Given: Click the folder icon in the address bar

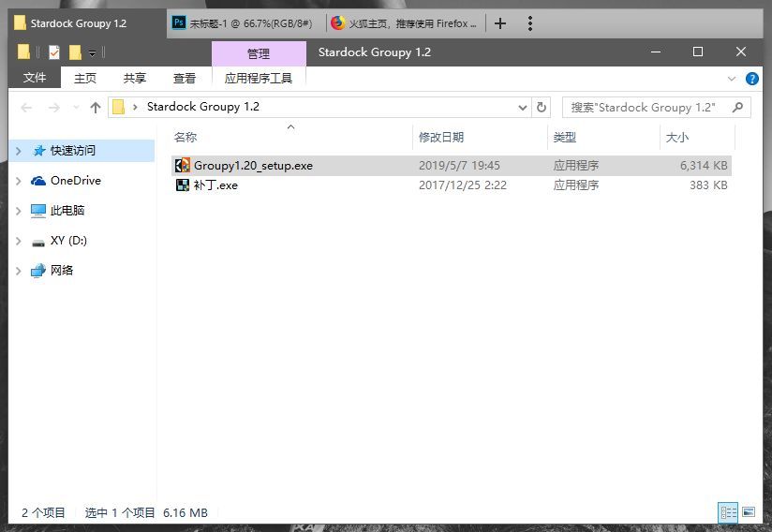Looking at the screenshot, I should [x=119, y=107].
